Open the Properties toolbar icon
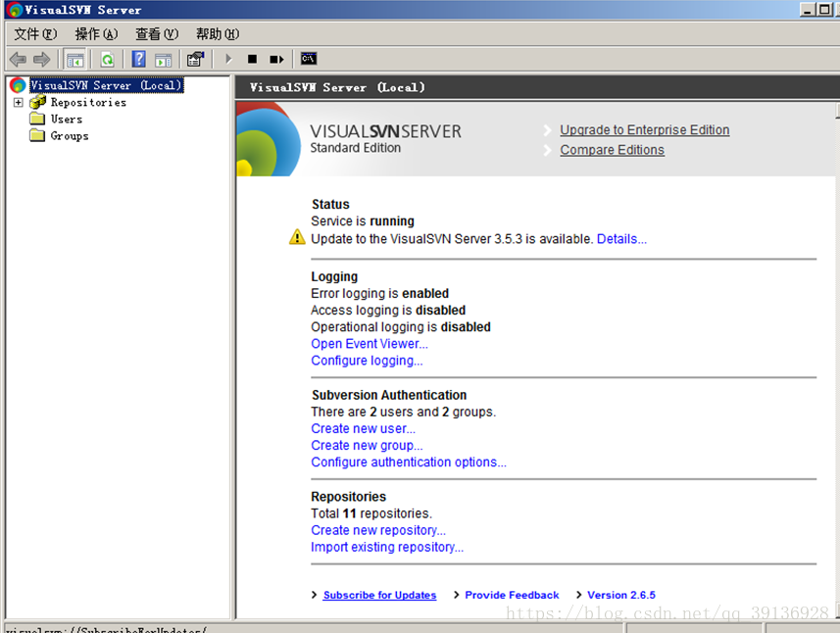The width and height of the screenshot is (840, 633). [195, 59]
